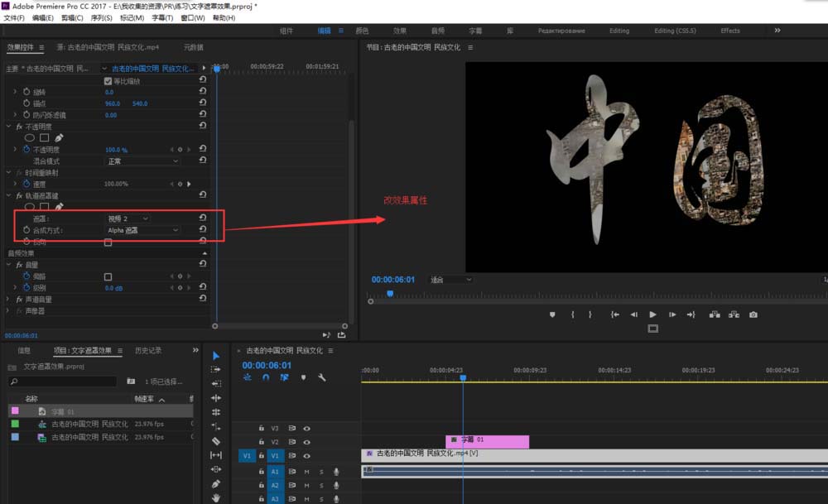Open the timeline settings wrench icon
The height and width of the screenshot is (504, 828).
click(x=321, y=377)
